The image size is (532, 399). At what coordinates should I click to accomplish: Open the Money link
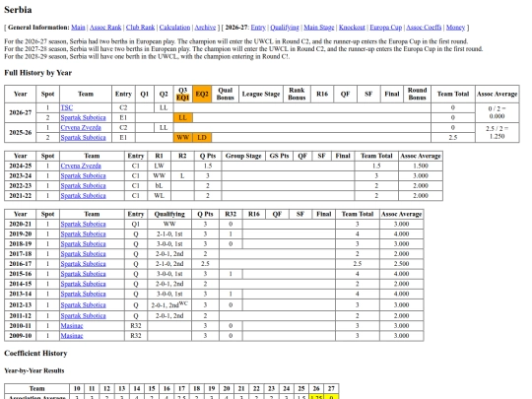(x=455, y=28)
